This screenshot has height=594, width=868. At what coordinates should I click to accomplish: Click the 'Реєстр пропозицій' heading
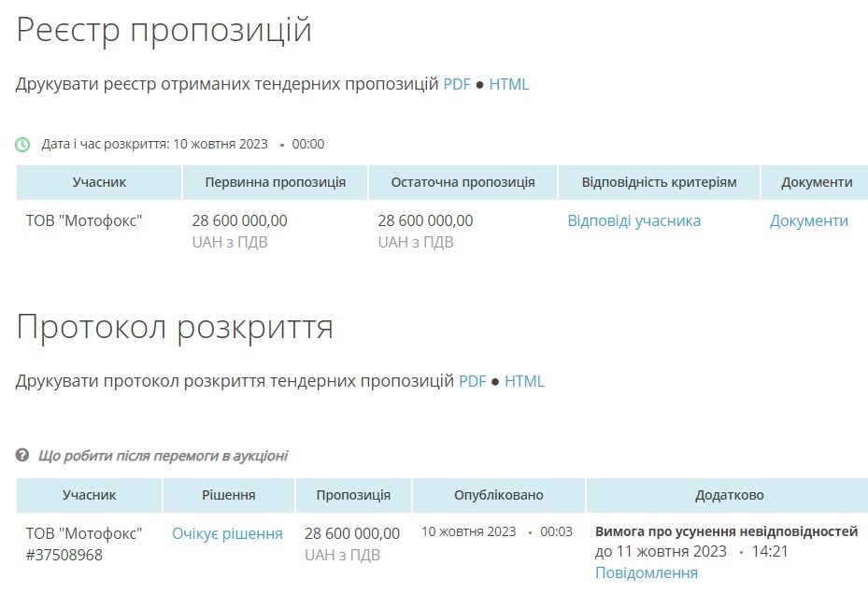164,30
